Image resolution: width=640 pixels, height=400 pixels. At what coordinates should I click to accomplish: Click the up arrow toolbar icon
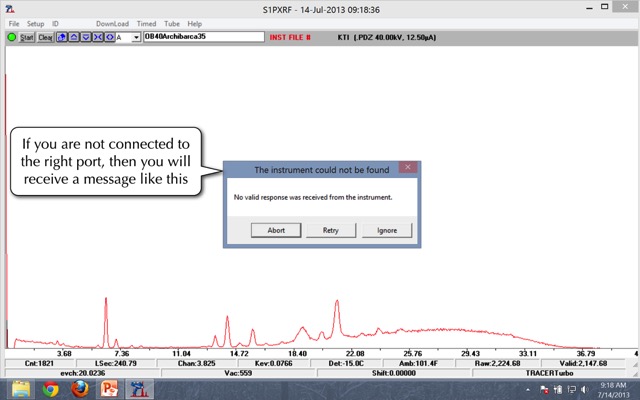(x=74, y=37)
